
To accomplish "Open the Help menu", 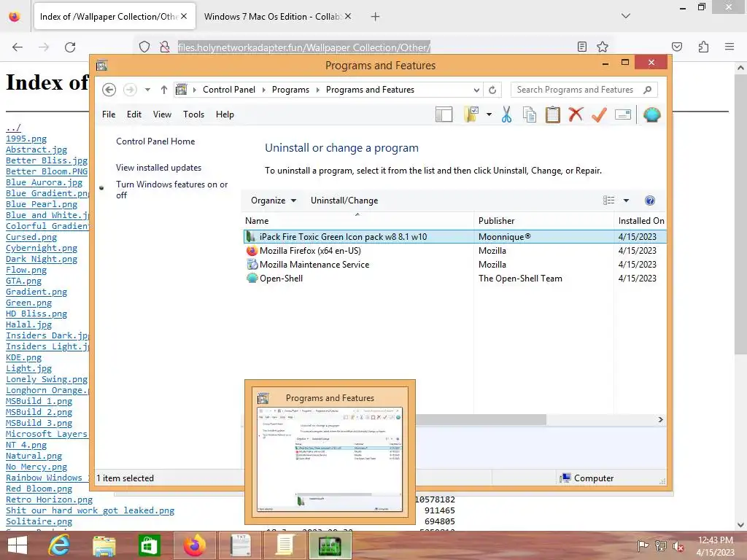I will [x=225, y=114].
